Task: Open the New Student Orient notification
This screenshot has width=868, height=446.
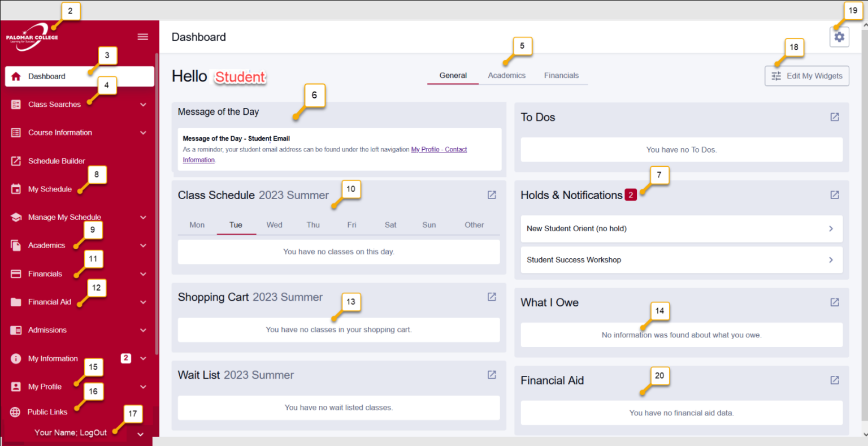Action: (x=681, y=229)
